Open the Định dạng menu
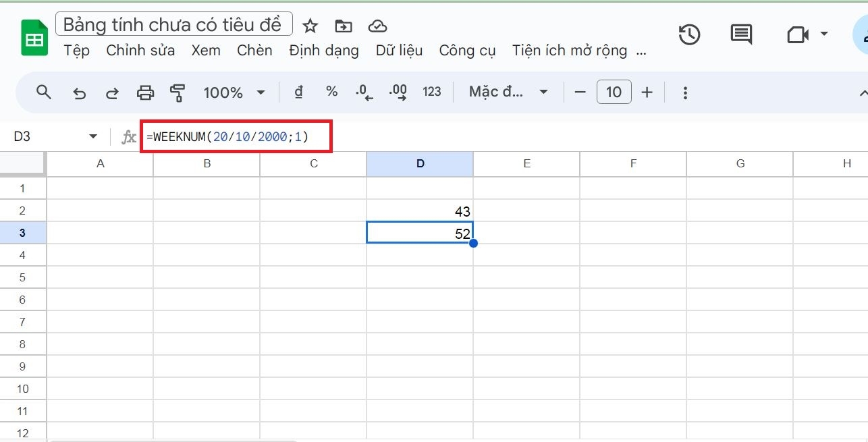This screenshot has height=442, width=868. click(x=324, y=51)
